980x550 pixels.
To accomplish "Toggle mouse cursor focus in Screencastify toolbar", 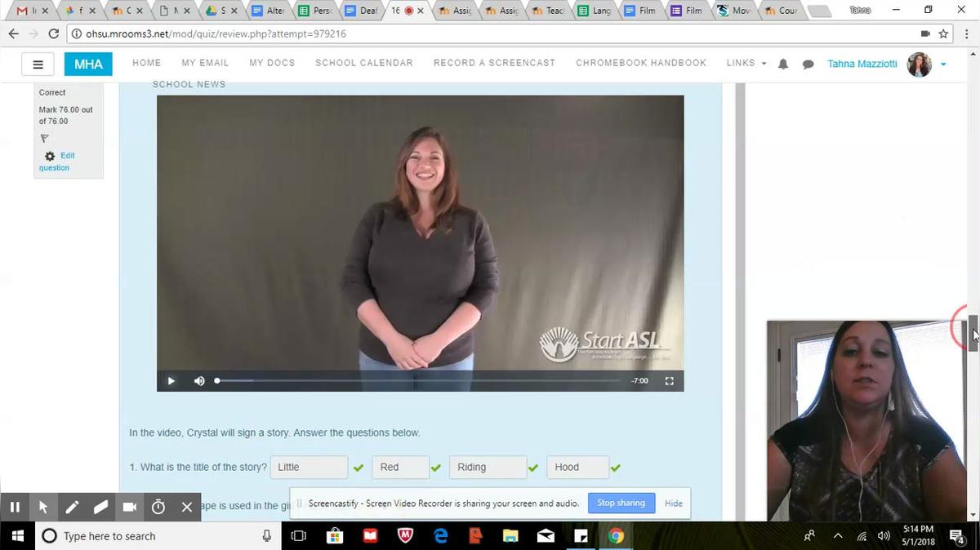I will (43, 507).
